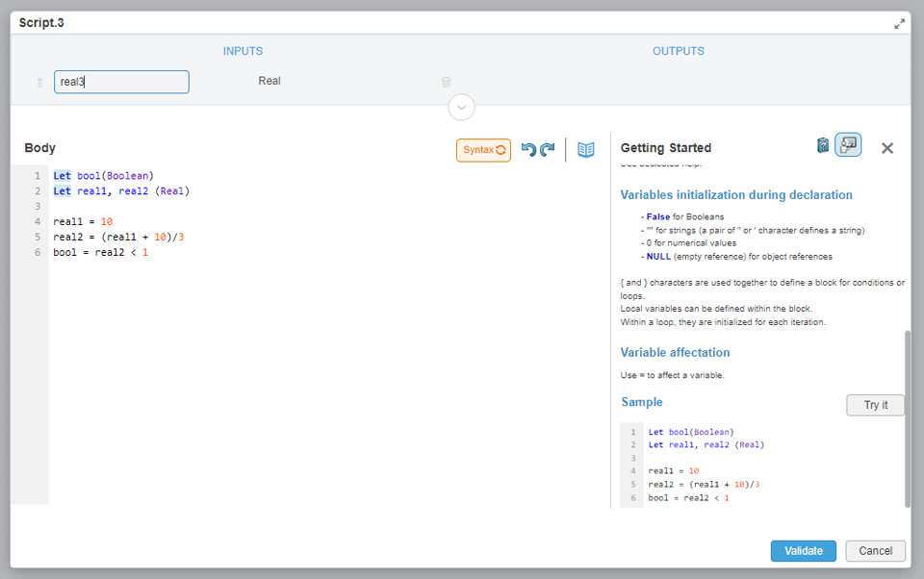Click the Syntax check button

(483, 150)
